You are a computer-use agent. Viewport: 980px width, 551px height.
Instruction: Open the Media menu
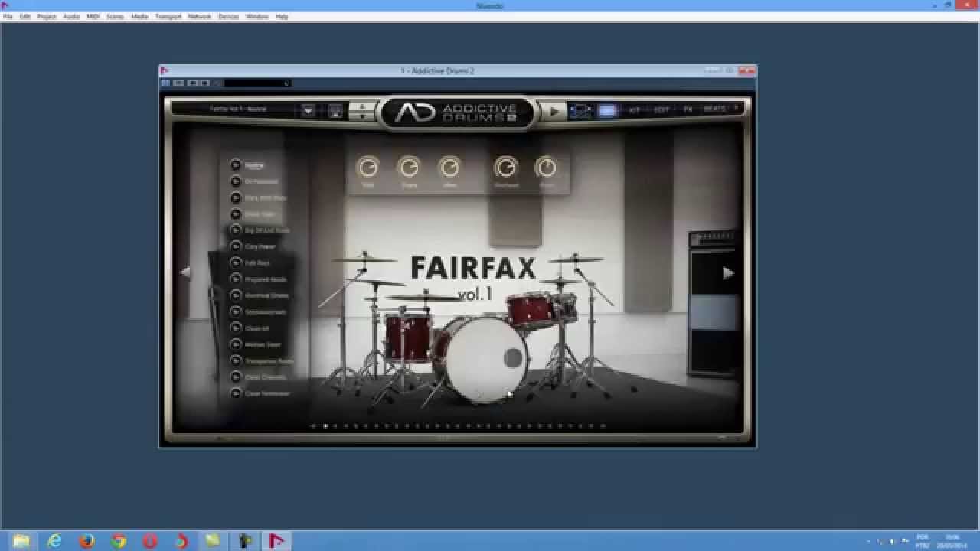click(139, 16)
